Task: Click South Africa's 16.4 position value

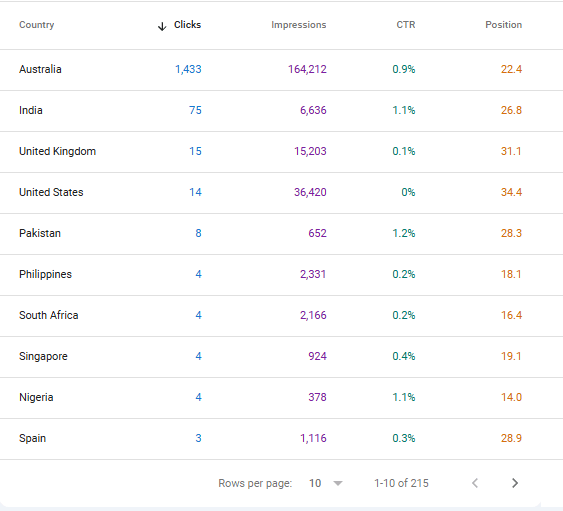Action: click(x=511, y=315)
